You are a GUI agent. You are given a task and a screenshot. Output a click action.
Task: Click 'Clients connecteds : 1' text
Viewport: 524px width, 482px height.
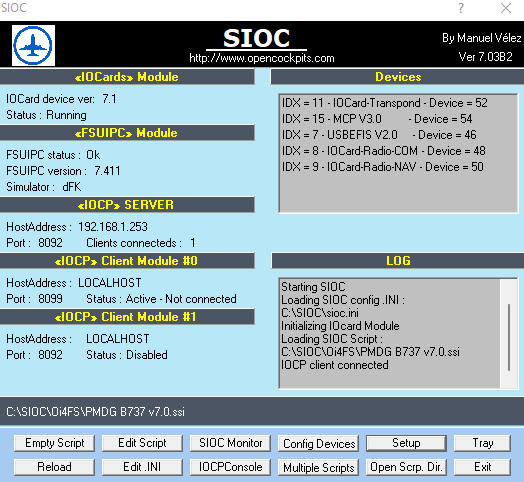141,243
